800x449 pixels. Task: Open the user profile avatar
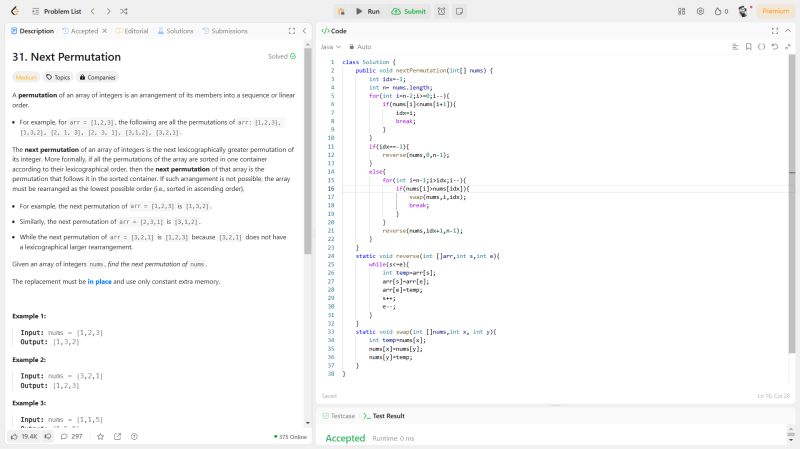pyautogui.click(x=743, y=11)
